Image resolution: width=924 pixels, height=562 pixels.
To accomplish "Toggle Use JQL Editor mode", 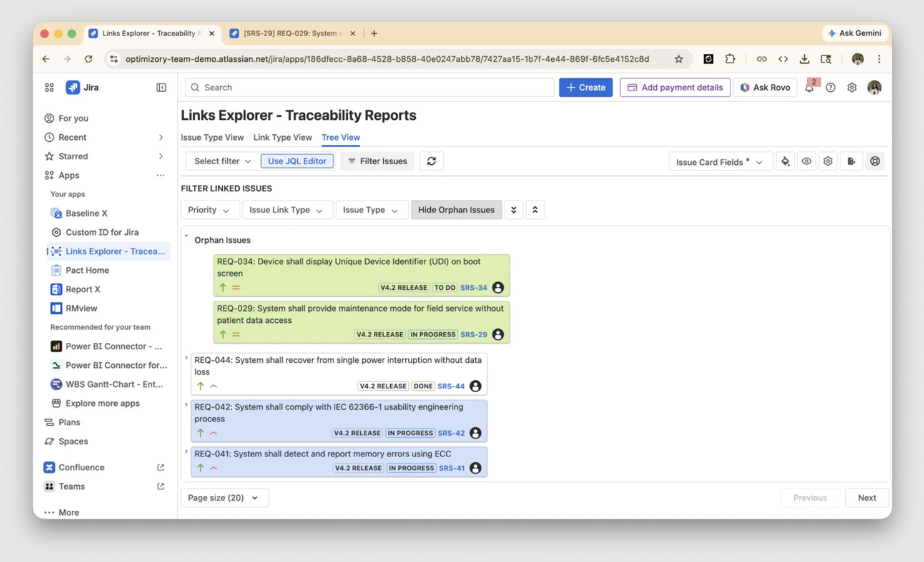I will click(x=297, y=161).
